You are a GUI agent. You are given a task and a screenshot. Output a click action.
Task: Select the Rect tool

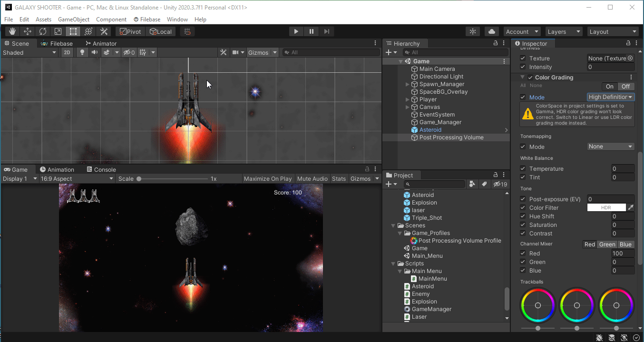73,31
